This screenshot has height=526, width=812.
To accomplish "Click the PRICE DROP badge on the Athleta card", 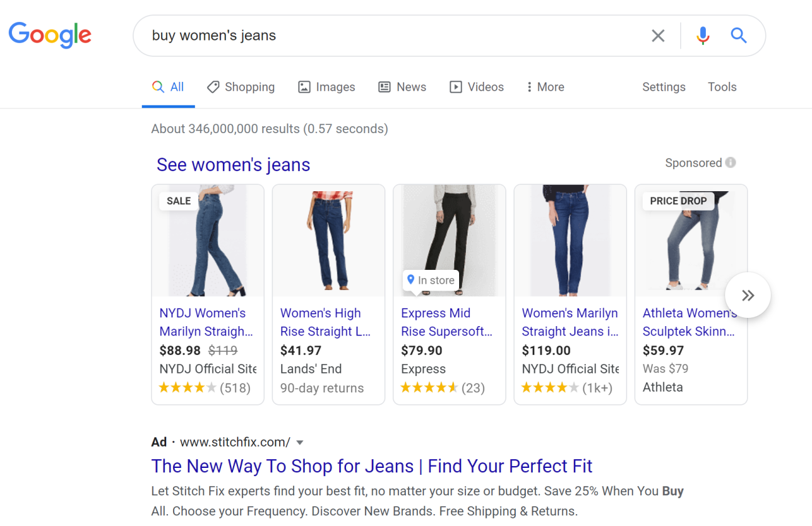I will (678, 201).
